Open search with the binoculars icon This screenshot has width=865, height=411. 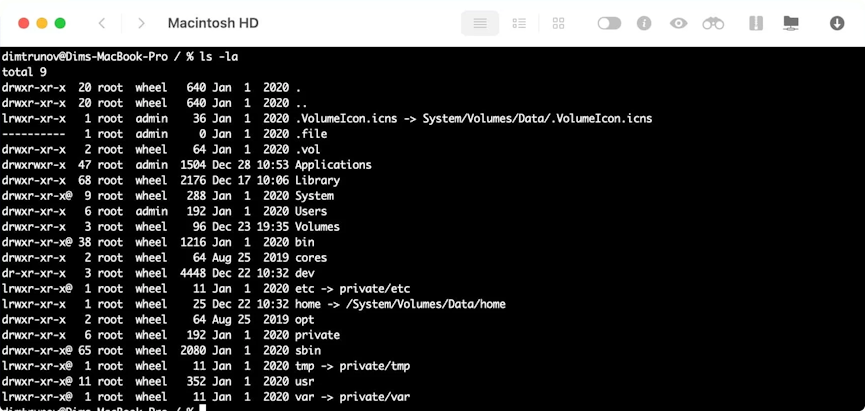point(713,23)
